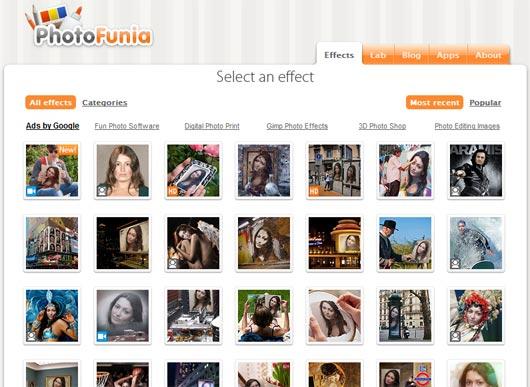Open the Digital Photo Print ad link
This screenshot has width=530, height=387.
click(x=212, y=126)
